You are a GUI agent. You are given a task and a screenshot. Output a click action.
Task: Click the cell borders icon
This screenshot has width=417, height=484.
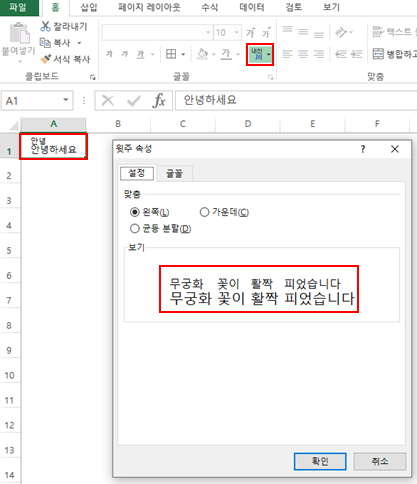(x=171, y=54)
